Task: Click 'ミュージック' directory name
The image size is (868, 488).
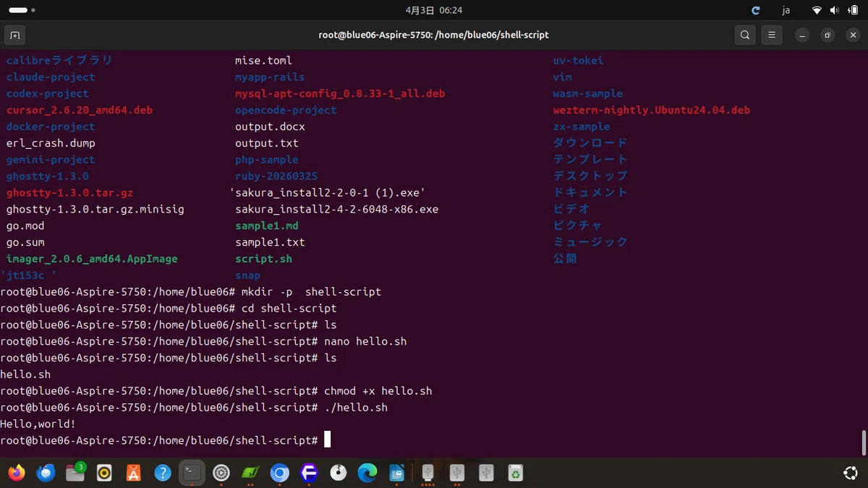Action: pyautogui.click(x=590, y=242)
